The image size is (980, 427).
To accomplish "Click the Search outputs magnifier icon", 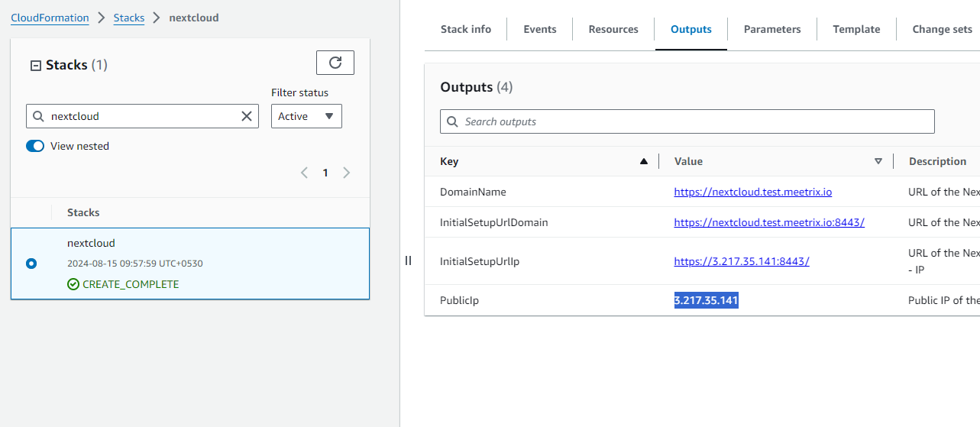I will pyautogui.click(x=454, y=121).
